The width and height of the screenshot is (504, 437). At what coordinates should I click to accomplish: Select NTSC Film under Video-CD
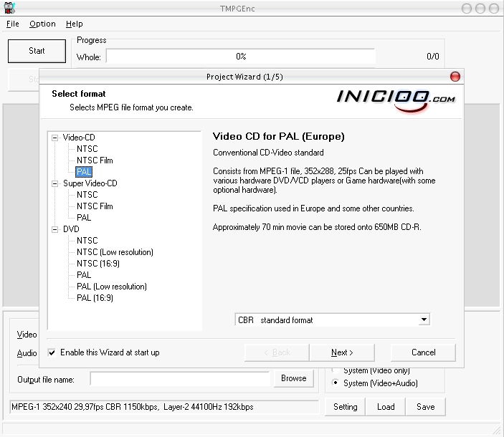tap(95, 160)
